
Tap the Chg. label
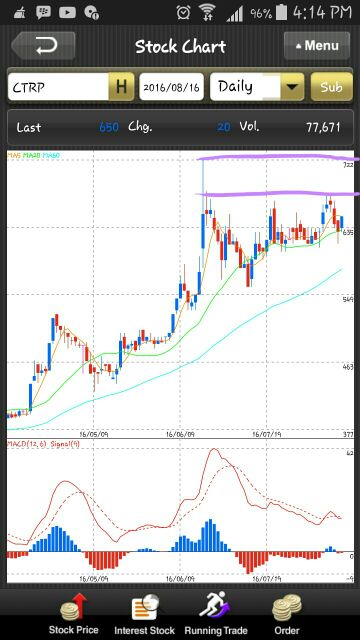click(140, 127)
